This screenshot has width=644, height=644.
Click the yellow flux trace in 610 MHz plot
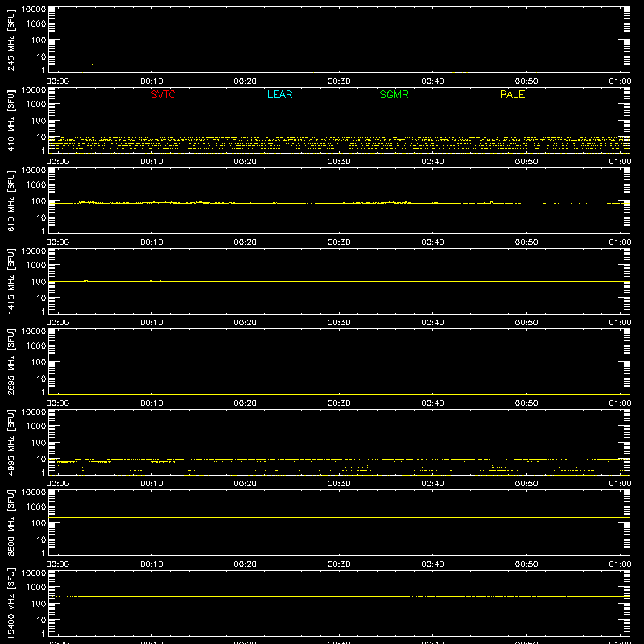point(339,204)
